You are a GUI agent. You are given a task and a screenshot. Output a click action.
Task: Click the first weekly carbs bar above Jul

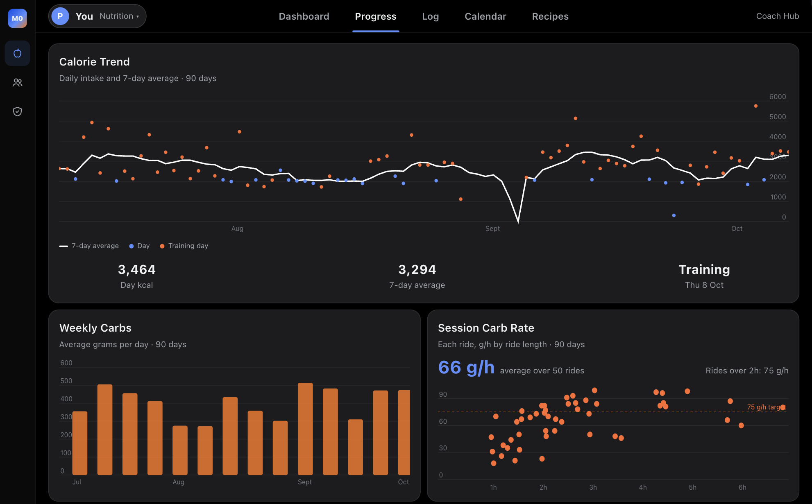point(80,443)
